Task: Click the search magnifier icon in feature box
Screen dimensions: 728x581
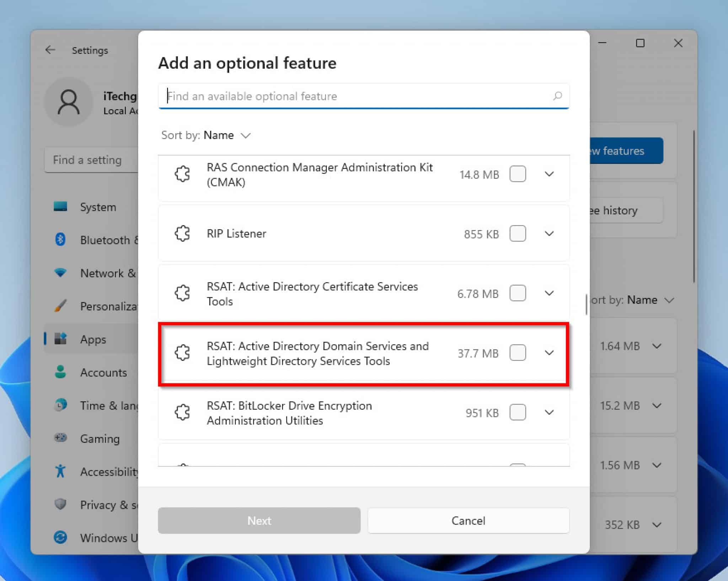Action: click(x=557, y=96)
